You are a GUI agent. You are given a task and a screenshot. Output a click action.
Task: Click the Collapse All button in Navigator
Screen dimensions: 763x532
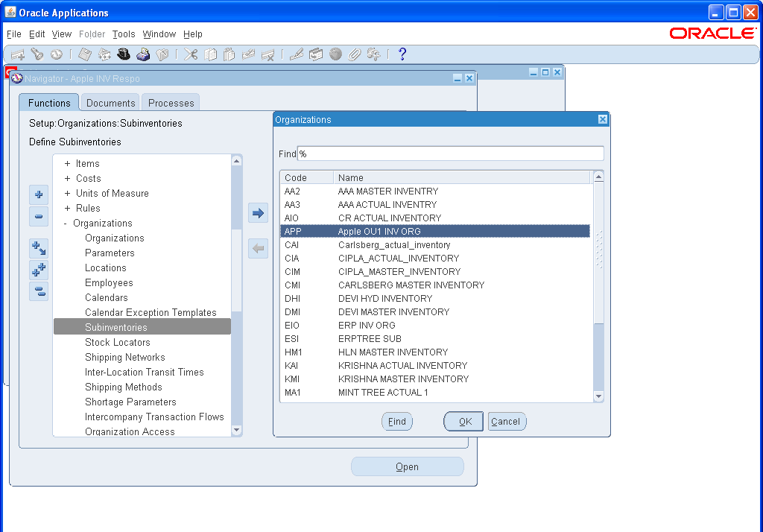(x=39, y=291)
